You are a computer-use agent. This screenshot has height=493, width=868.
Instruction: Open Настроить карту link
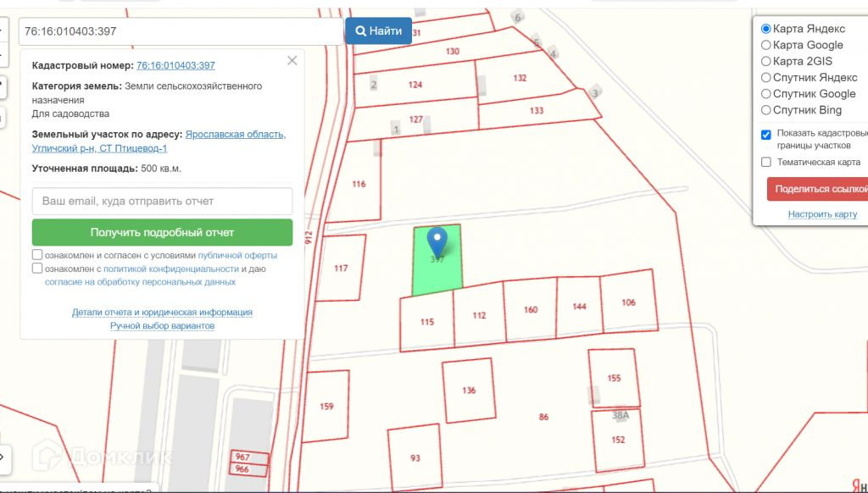tap(822, 214)
